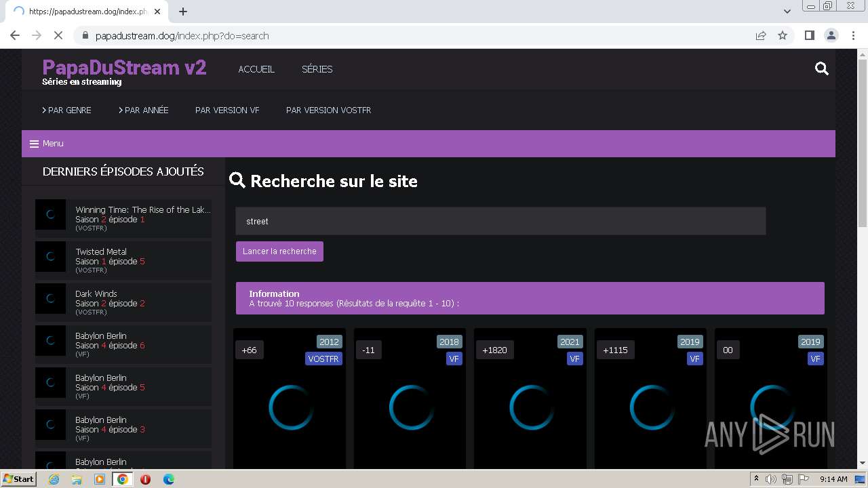Open the SÉRIES menu item
Viewport: 868px width, 488px height.
(317, 69)
